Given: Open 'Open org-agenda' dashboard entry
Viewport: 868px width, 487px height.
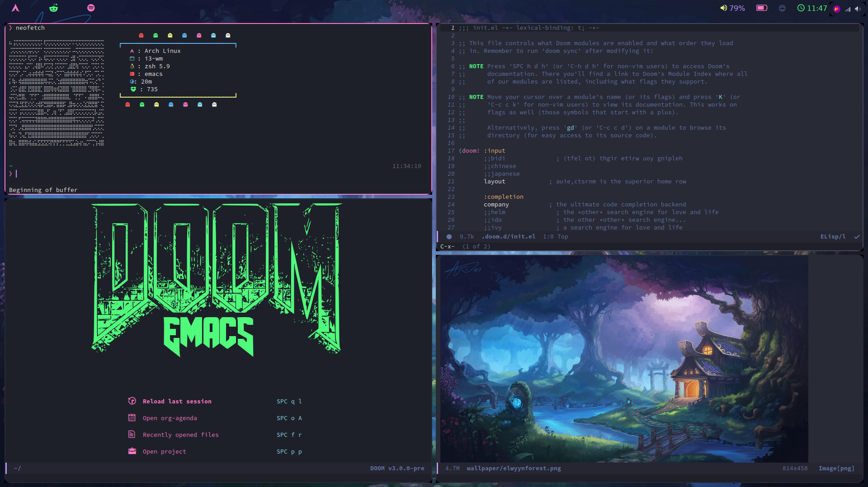Looking at the screenshot, I should tap(170, 418).
